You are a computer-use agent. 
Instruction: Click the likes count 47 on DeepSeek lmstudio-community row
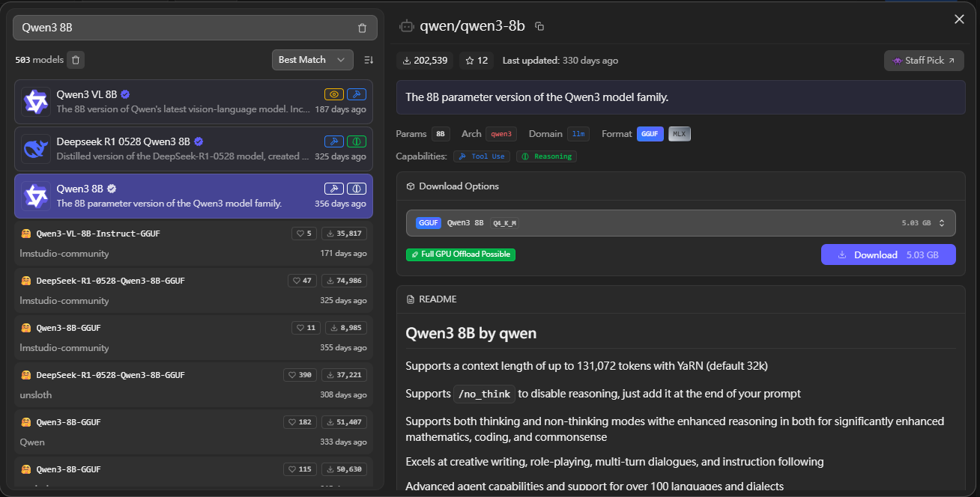point(303,281)
